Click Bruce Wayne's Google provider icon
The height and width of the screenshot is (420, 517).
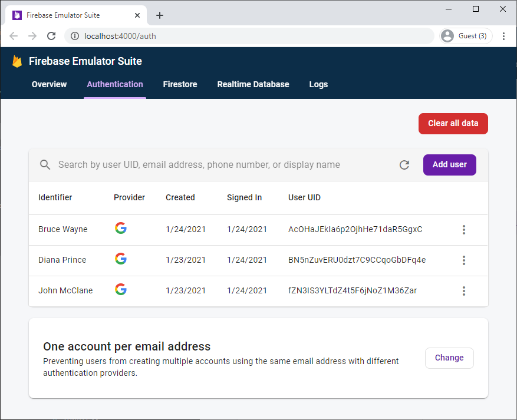(121, 228)
